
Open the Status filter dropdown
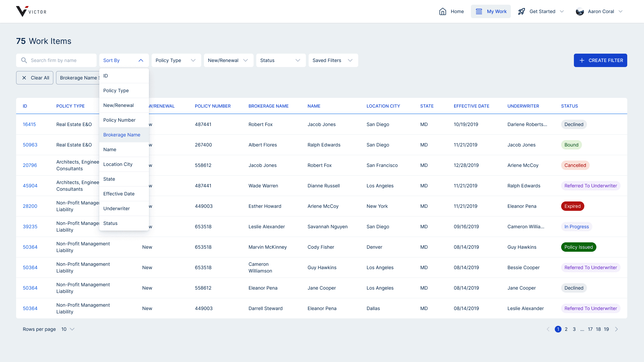point(280,60)
